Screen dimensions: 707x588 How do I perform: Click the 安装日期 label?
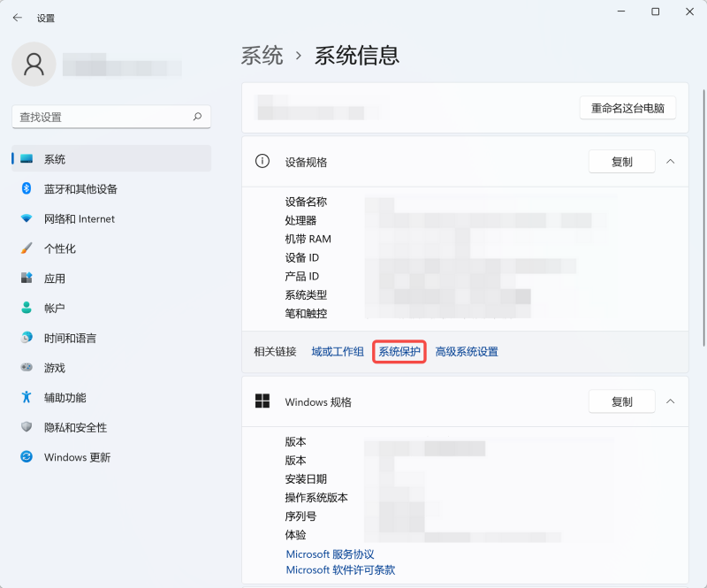[x=306, y=478]
